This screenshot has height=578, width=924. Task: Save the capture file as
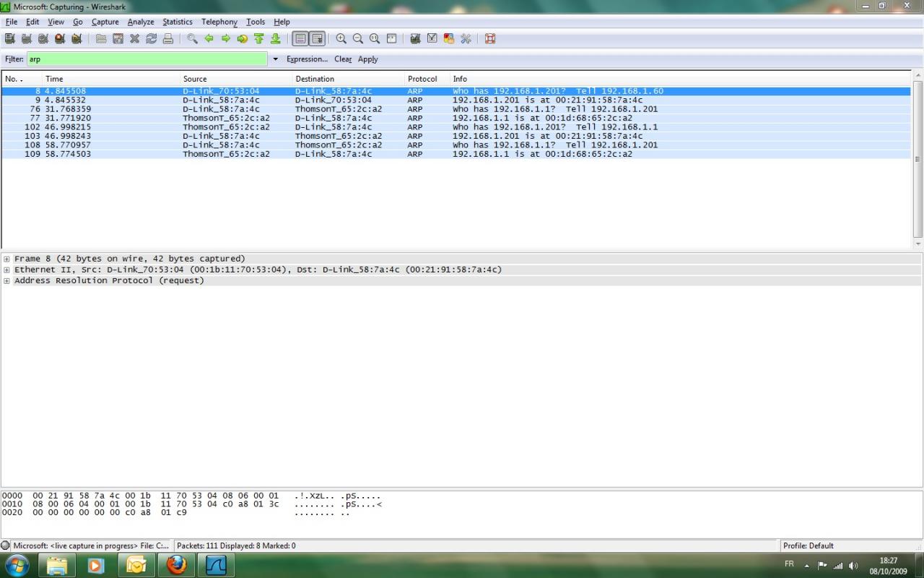[x=118, y=38]
